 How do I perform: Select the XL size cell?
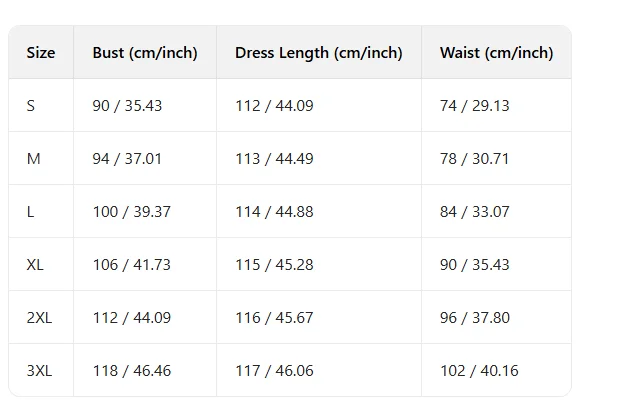[x=35, y=265]
